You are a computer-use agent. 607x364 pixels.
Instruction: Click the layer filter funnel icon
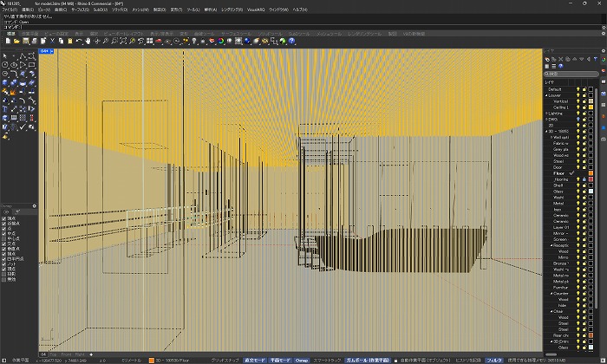pyautogui.click(x=596, y=59)
